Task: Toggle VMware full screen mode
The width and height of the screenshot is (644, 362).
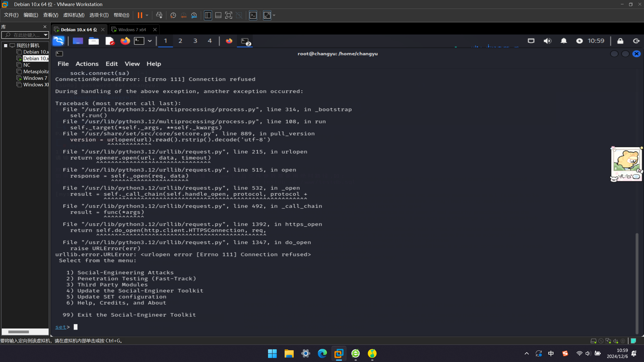Action: [x=229, y=15]
